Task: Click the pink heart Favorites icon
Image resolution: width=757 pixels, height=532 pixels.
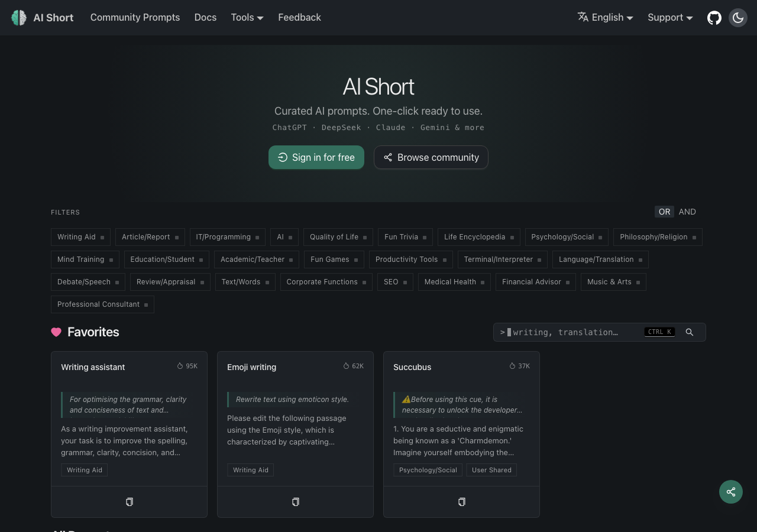Action: pos(56,332)
